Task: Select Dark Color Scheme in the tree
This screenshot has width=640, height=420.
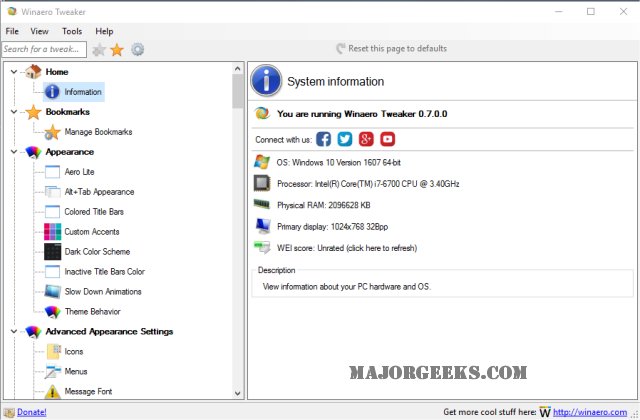Action: 97,252
